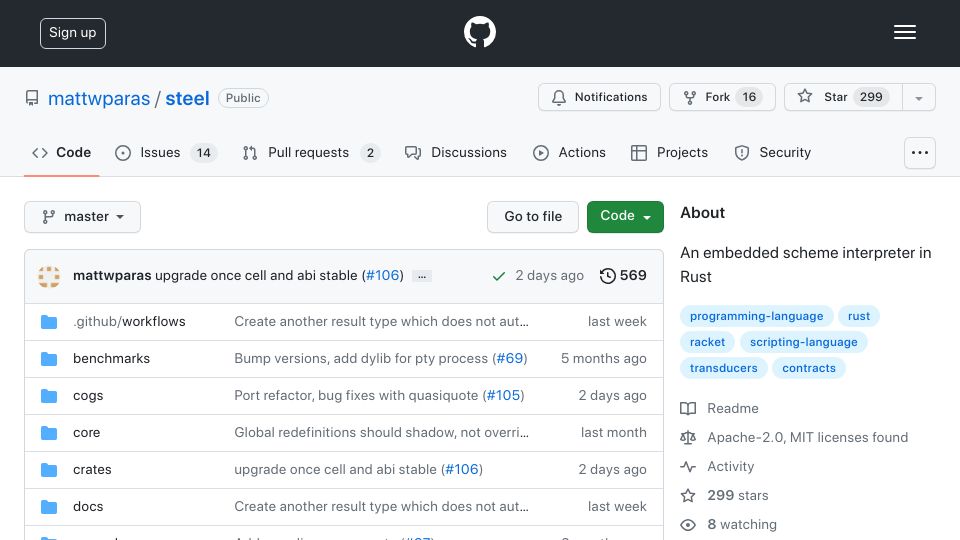960x540 pixels.
Task: Click the benchmarks folder icon
Action: point(49,359)
